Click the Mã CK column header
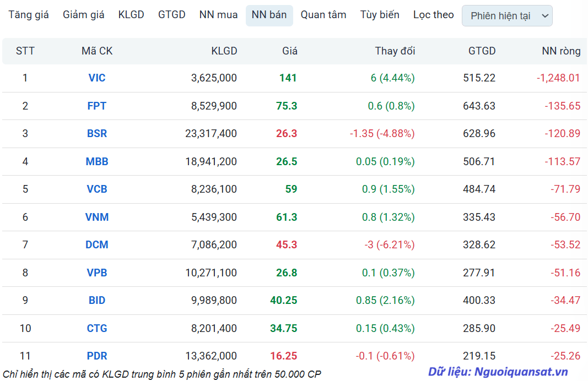The width and height of the screenshot is (588, 381). click(x=97, y=51)
